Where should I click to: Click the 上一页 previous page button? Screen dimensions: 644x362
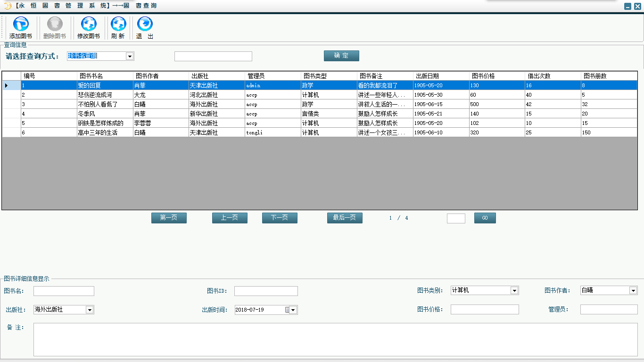tap(230, 218)
